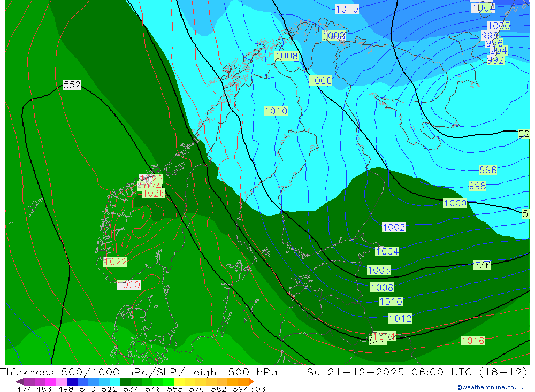
Task: Click the light pink legend swatch above 498
Action: [62, 381]
